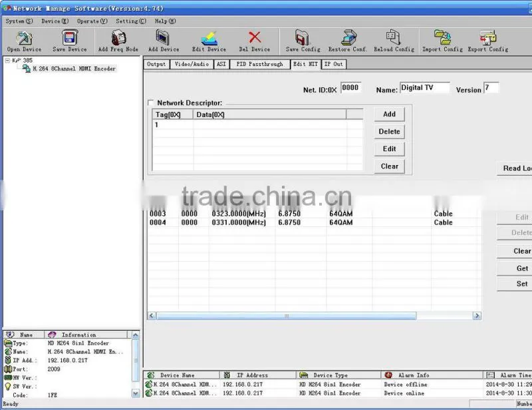Viewport: 532px width, 410px height.
Task: Click the Version input field
Action: 491,88
